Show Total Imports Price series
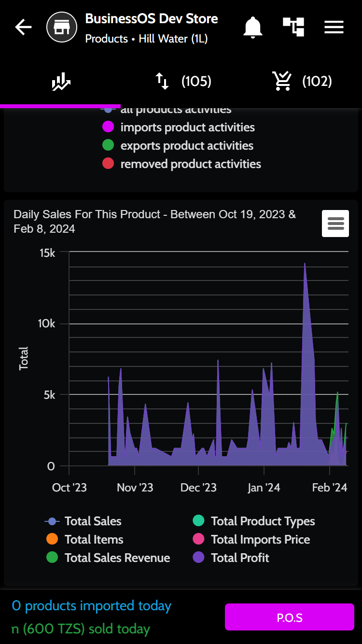The image size is (362, 644). point(260,540)
